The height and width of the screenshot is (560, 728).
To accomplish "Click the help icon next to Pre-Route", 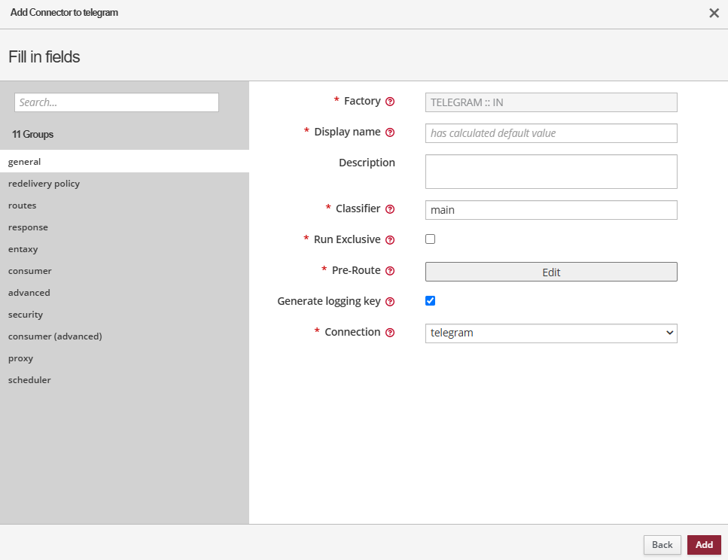I will [390, 271].
